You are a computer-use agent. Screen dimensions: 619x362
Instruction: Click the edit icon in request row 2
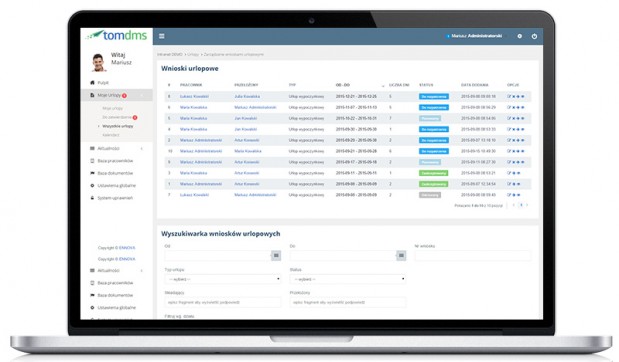click(x=509, y=140)
